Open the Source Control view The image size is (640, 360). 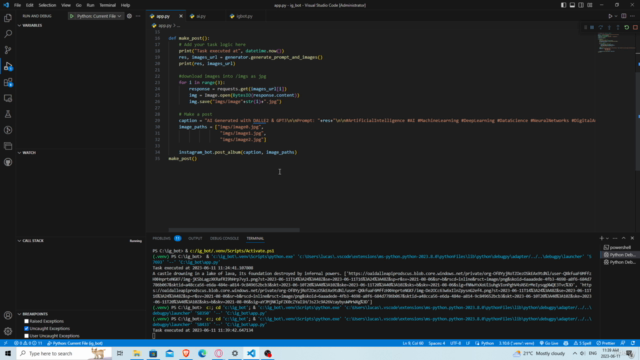(8, 50)
